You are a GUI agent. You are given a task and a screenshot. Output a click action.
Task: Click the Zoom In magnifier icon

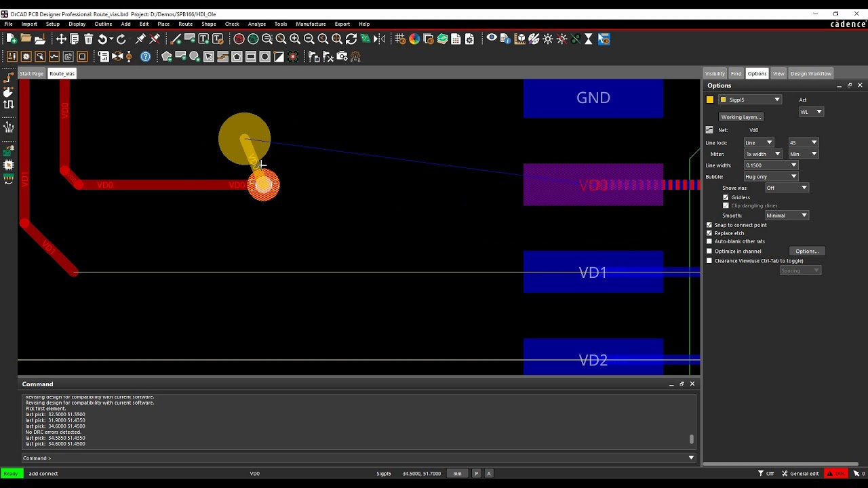tap(295, 39)
